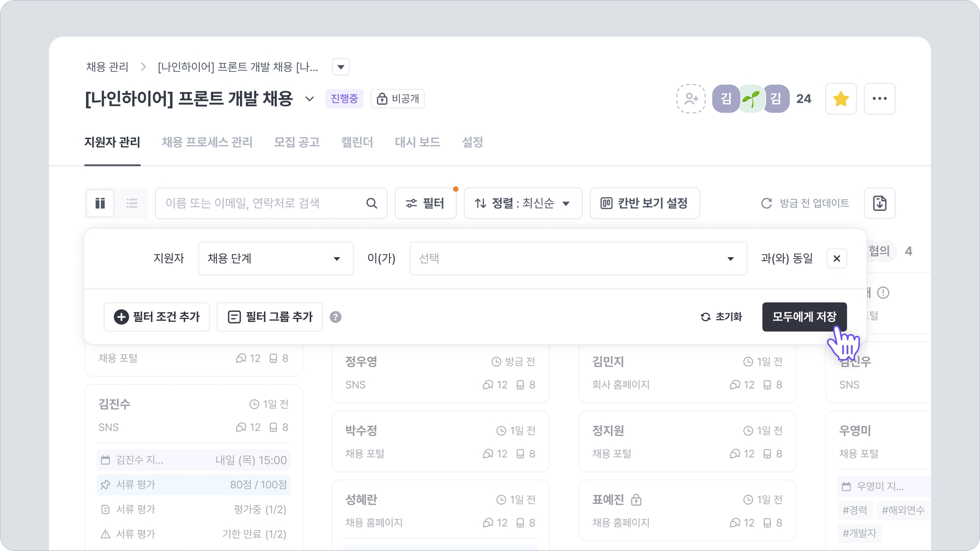This screenshot has width=980, height=551.
Task: Click the second purple 김 avatar
Action: pyautogui.click(x=776, y=99)
